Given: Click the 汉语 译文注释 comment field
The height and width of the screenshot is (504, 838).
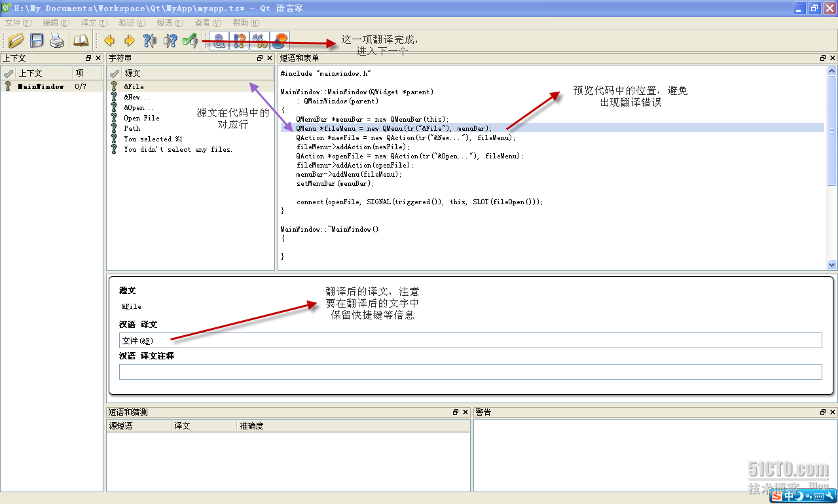Looking at the screenshot, I should (470, 372).
